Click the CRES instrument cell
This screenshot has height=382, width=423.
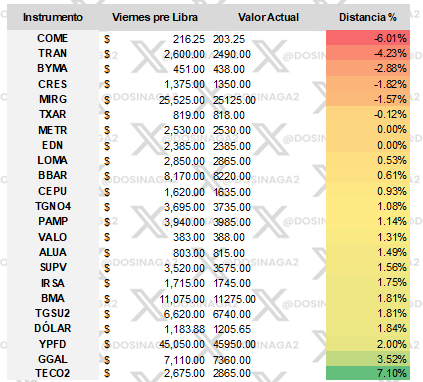[53, 84]
